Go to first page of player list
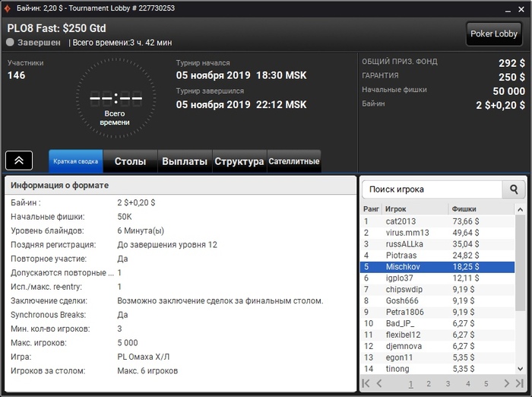 coord(366,383)
